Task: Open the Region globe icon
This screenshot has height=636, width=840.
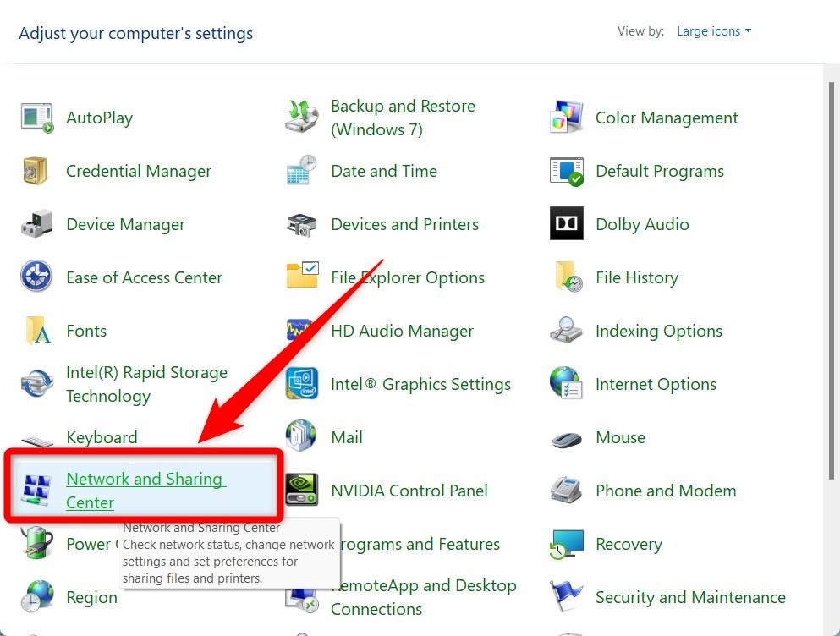Action: coord(37,596)
